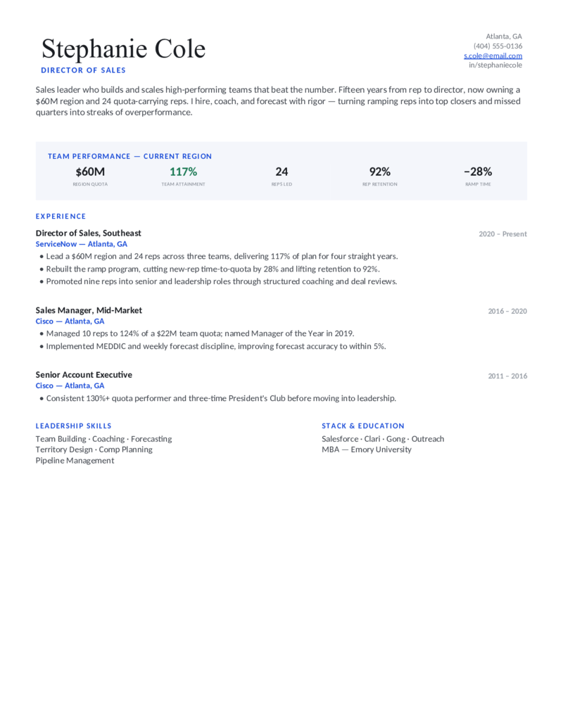Click the 2020 – Present date range
The width and height of the screenshot is (563, 728).
click(x=502, y=234)
